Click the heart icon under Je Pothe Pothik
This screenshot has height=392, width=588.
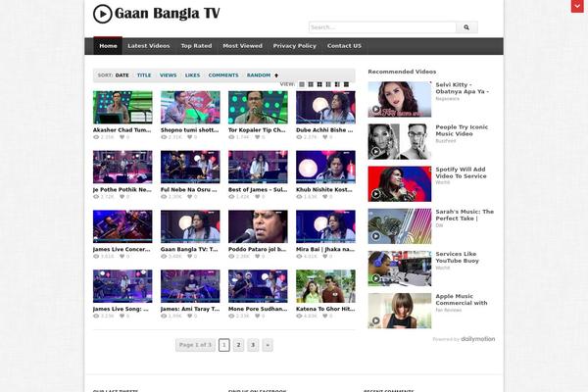pyautogui.click(x=122, y=197)
